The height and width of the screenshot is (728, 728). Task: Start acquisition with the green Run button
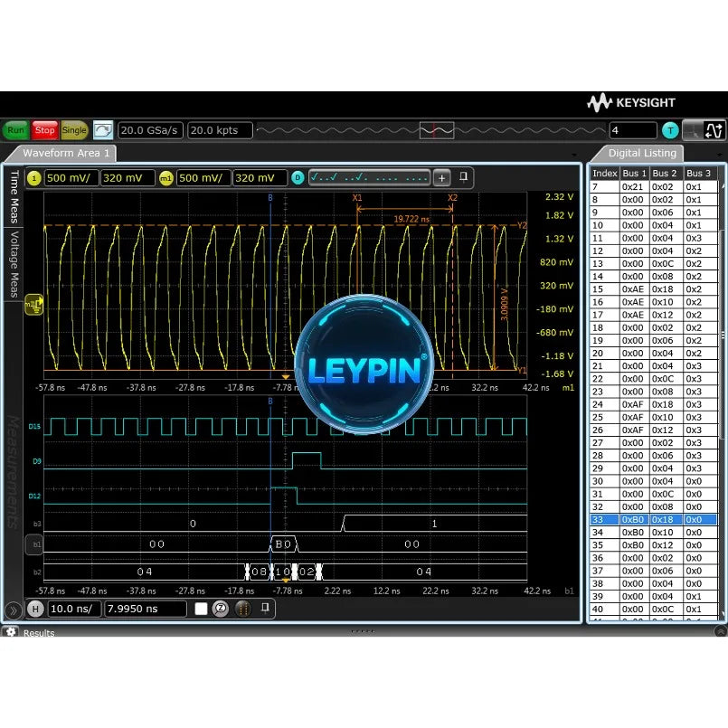coord(15,130)
